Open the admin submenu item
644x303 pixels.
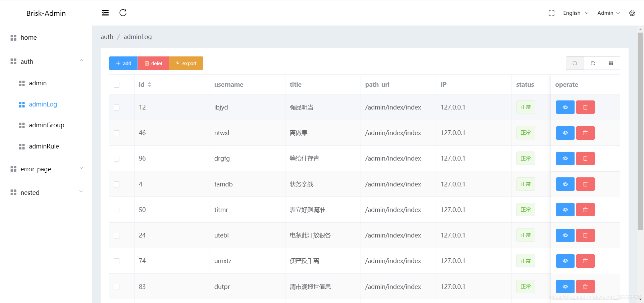coord(46,83)
